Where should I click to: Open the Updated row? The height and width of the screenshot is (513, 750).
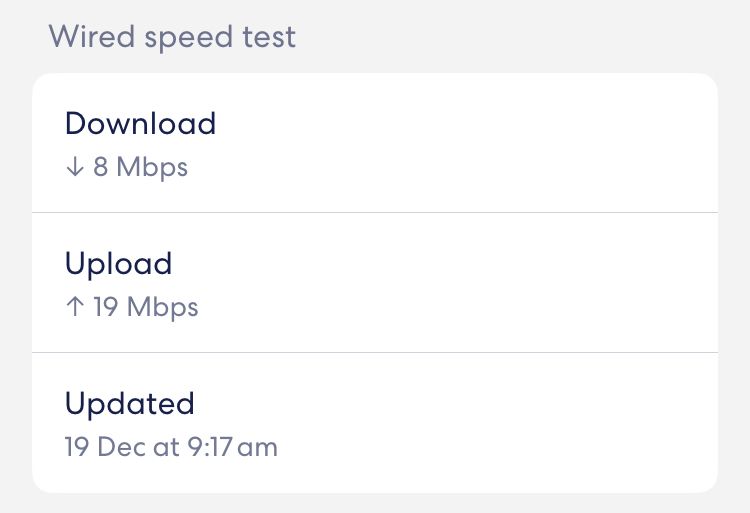[375, 423]
